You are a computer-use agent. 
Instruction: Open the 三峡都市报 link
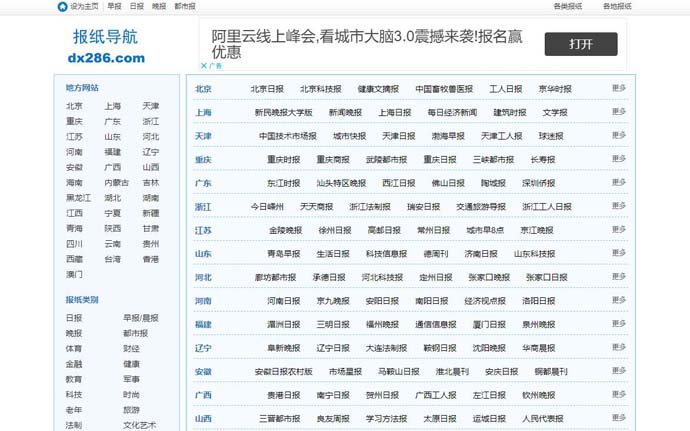point(493,160)
